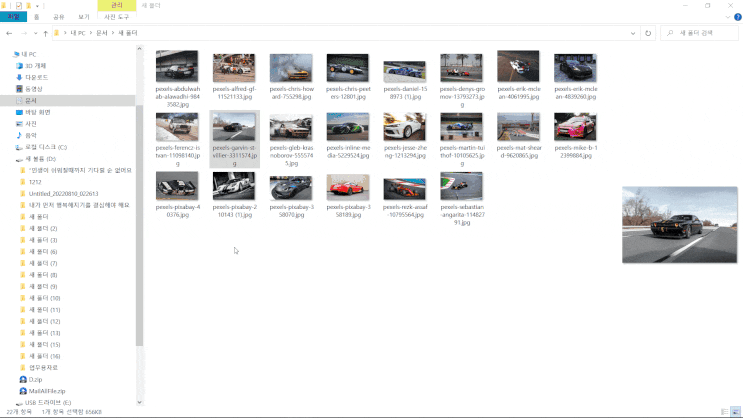Open the D.zip archive icon
The height and width of the screenshot is (418, 743).
click(x=23, y=380)
